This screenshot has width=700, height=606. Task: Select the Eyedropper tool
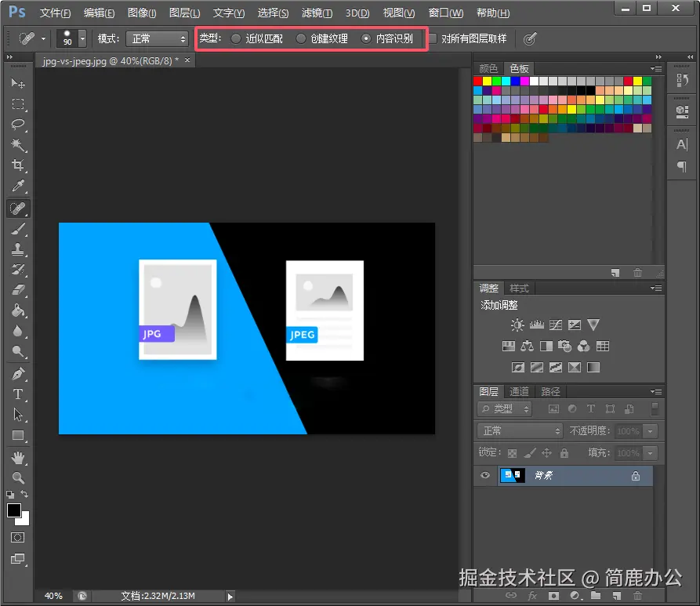17,187
